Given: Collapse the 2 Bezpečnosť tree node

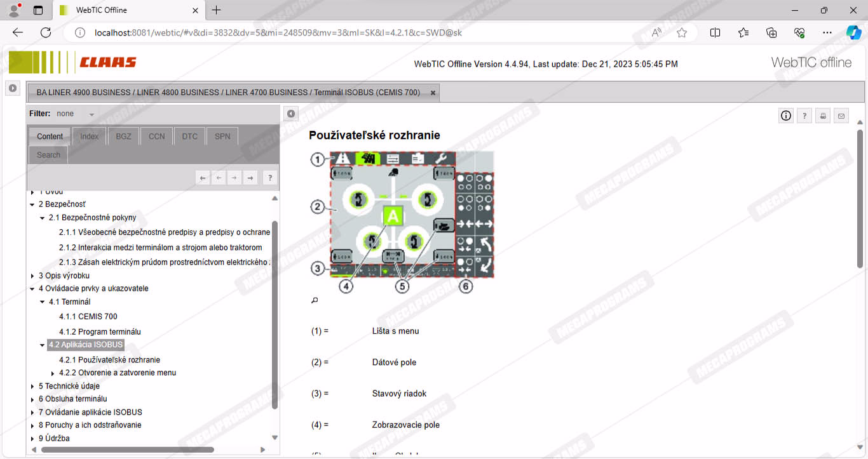Looking at the screenshot, I should coord(32,204).
